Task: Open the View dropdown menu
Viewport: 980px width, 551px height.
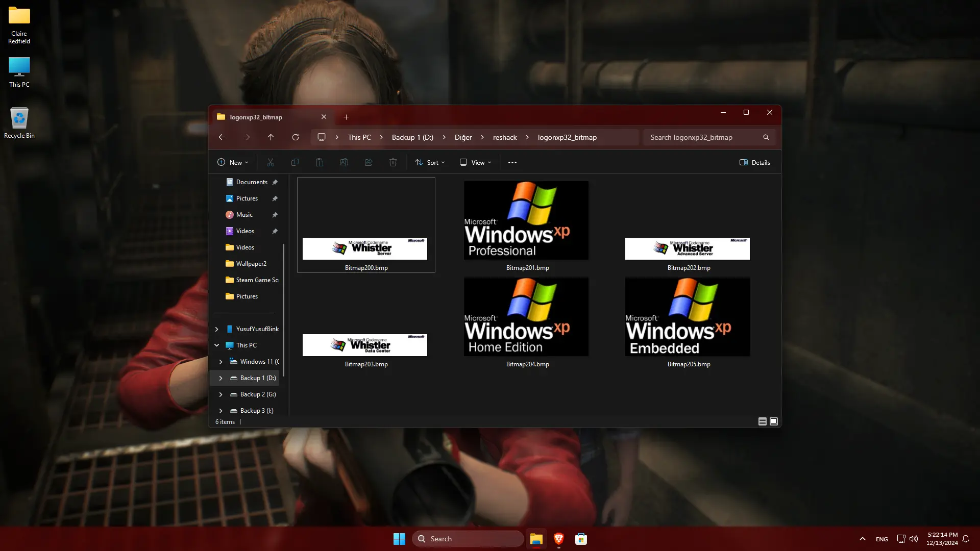Action: (475, 162)
